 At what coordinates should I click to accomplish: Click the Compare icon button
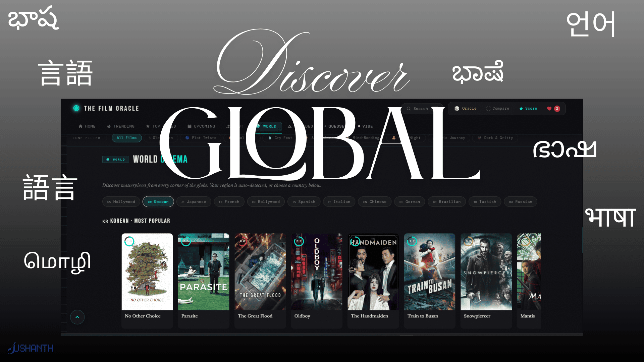point(497,109)
